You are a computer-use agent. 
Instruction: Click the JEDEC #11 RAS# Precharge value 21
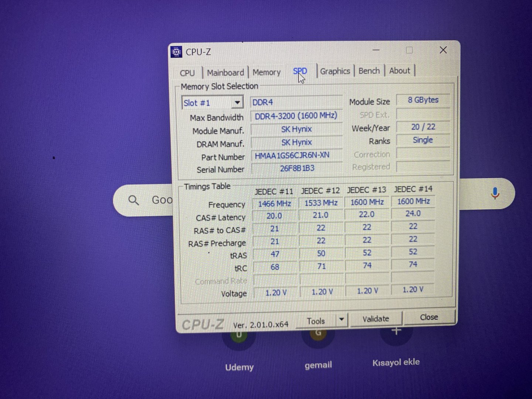coord(274,241)
